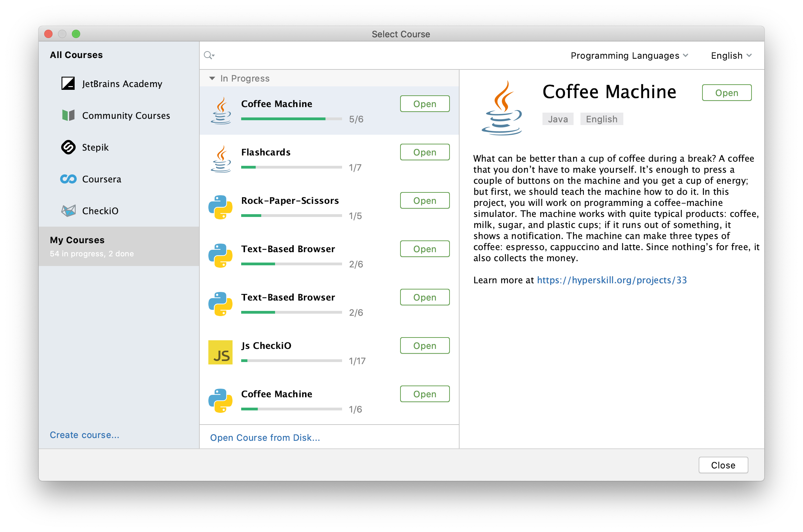803x532 pixels.
Task: Click Open Course from Disk link
Action: pos(265,437)
